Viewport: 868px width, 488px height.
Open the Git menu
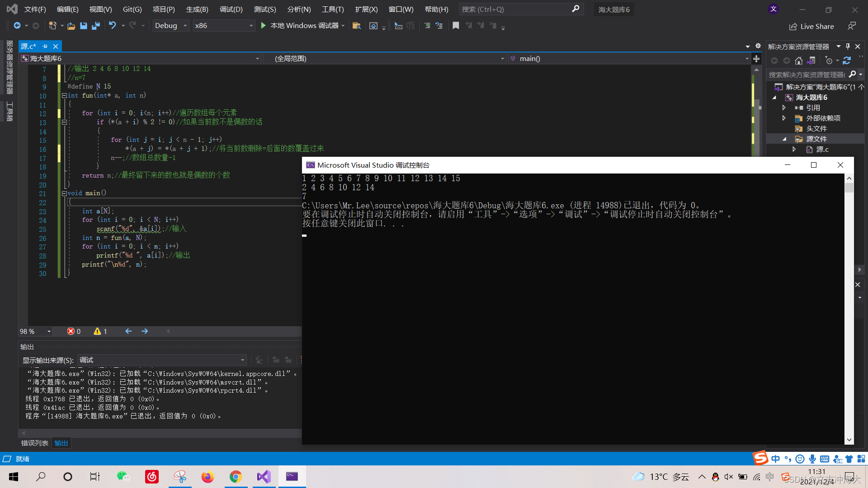(x=133, y=9)
